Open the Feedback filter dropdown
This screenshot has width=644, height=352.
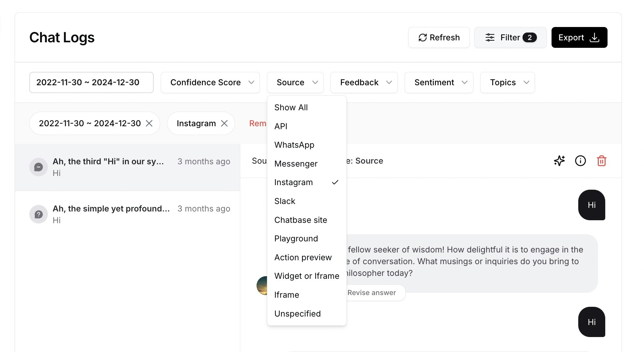[x=364, y=82]
